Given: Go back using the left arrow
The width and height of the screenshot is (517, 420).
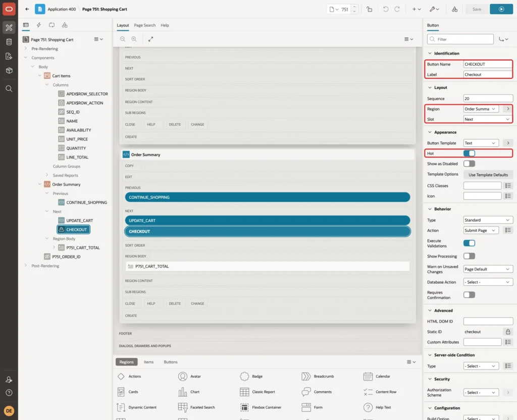Looking at the screenshot, I should click(x=27, y=9).
